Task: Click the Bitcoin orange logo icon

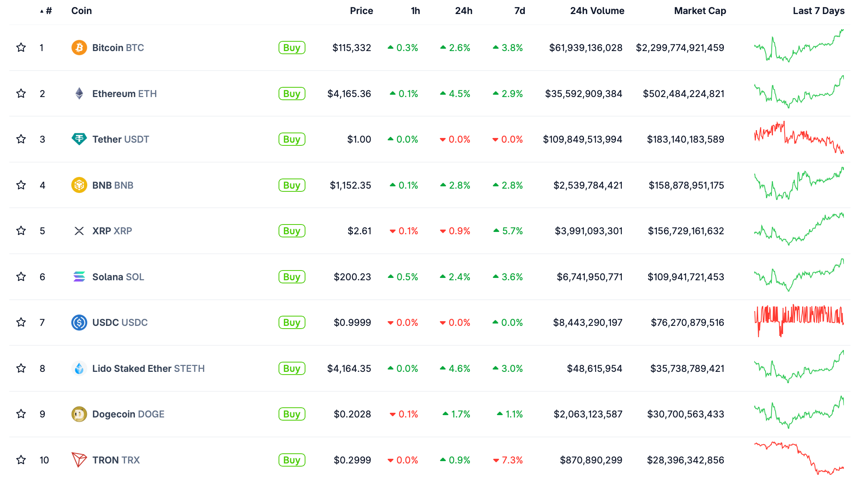Action: point(79,48)
